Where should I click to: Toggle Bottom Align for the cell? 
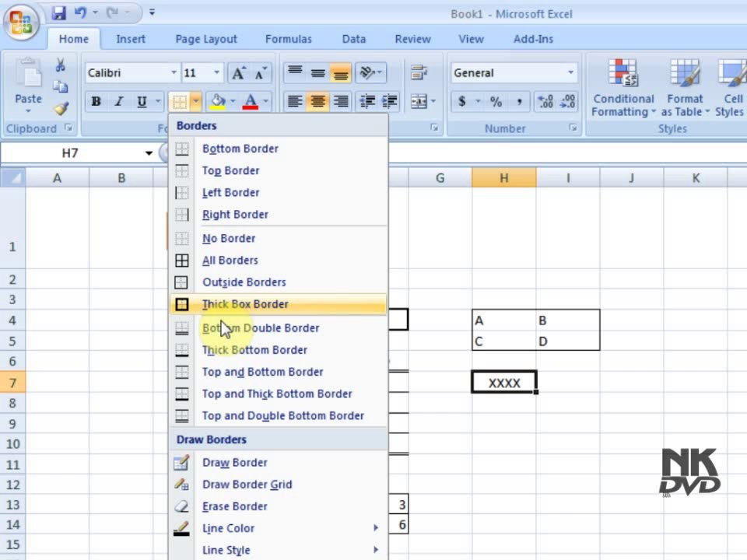click(x=341, y=73)
